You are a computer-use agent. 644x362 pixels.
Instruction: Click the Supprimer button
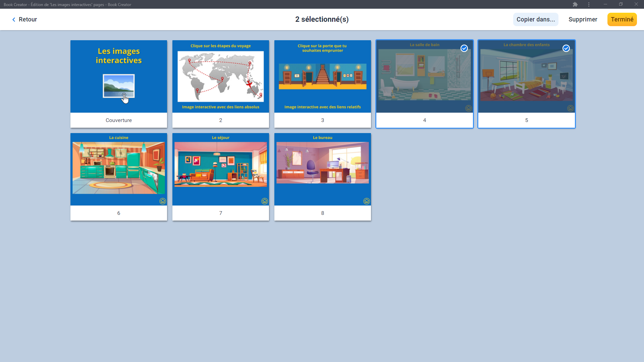583,19
